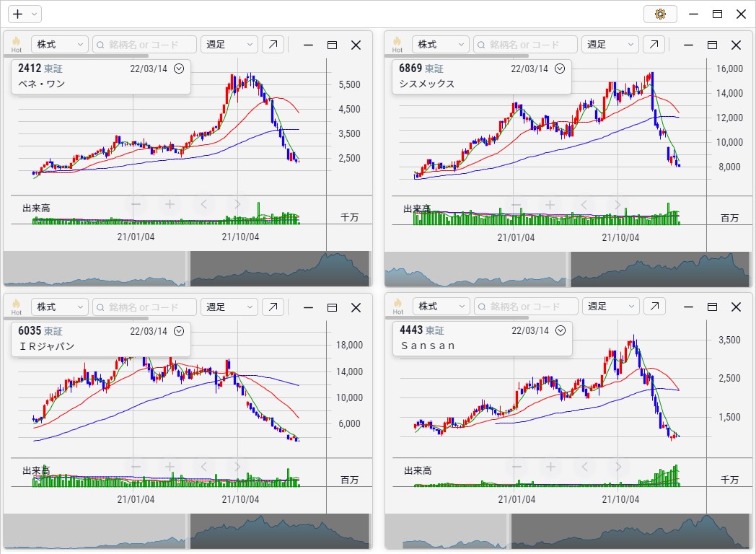The width and height of the screenshot is (756, 554).
Task: Click the Hot flame icon in the ＩＲジャパン panel
Action: [x=17, y=307]
